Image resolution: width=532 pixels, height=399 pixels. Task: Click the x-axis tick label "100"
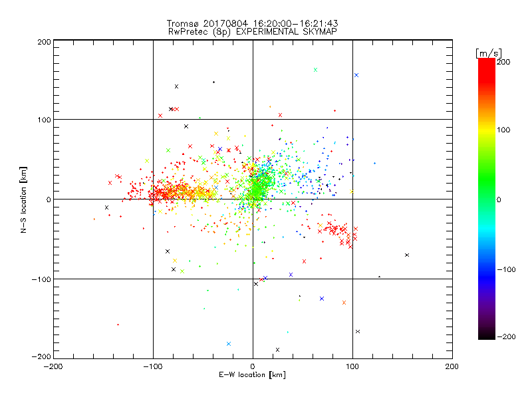[352, 366]
